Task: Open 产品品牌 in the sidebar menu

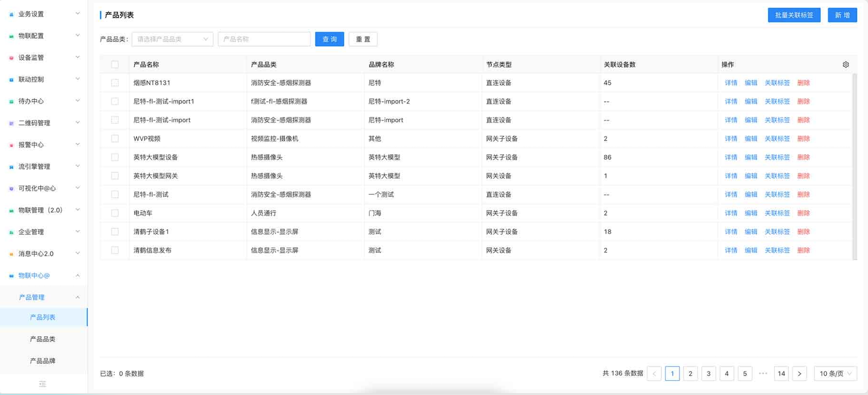Action: point(43,361)
